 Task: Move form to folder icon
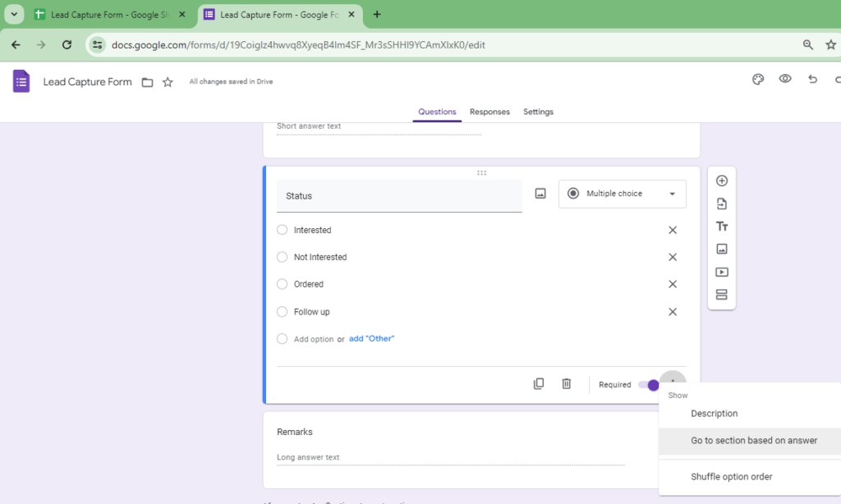(x=148, y=82)
